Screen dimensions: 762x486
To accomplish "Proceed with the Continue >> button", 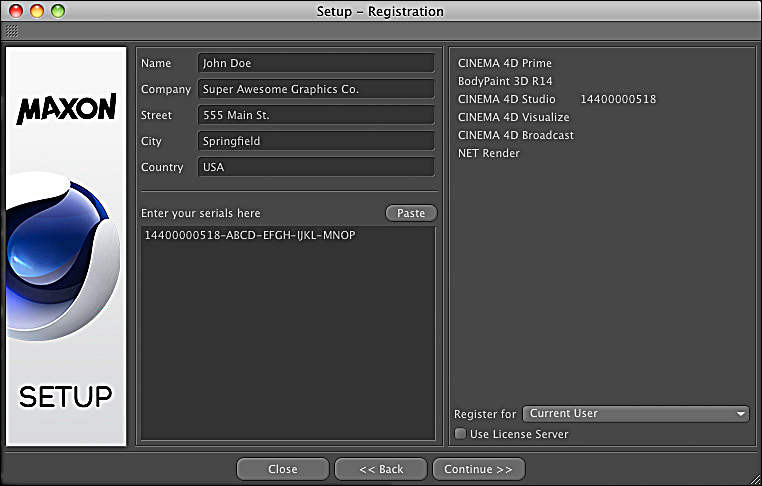I will pyautogui.click(x=479, y=469).
